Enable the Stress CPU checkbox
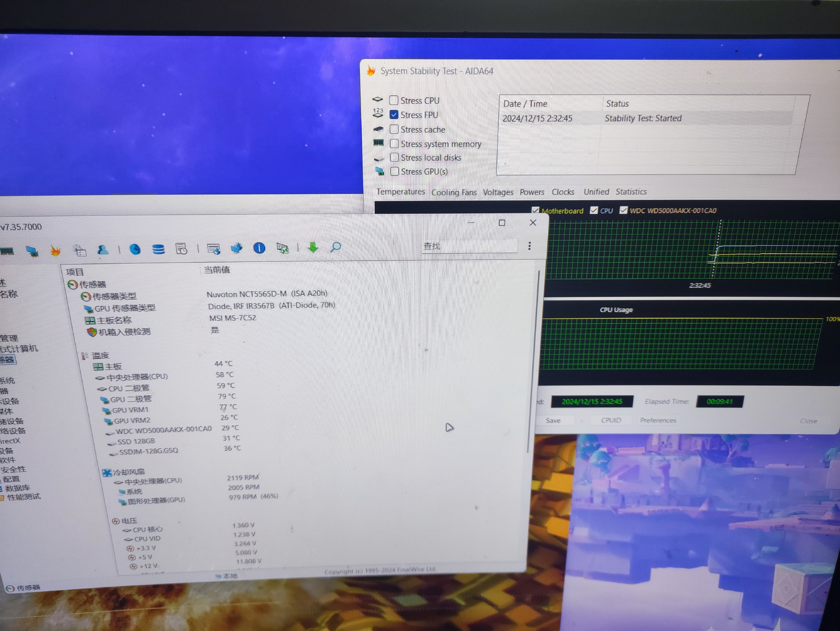 click(x=394, y=100)
